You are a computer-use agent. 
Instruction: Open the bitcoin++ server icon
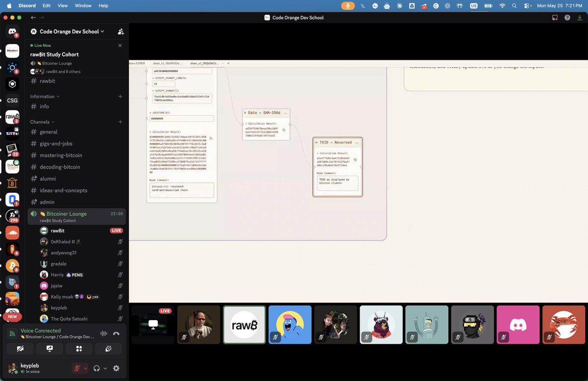[x=12, y=51]
